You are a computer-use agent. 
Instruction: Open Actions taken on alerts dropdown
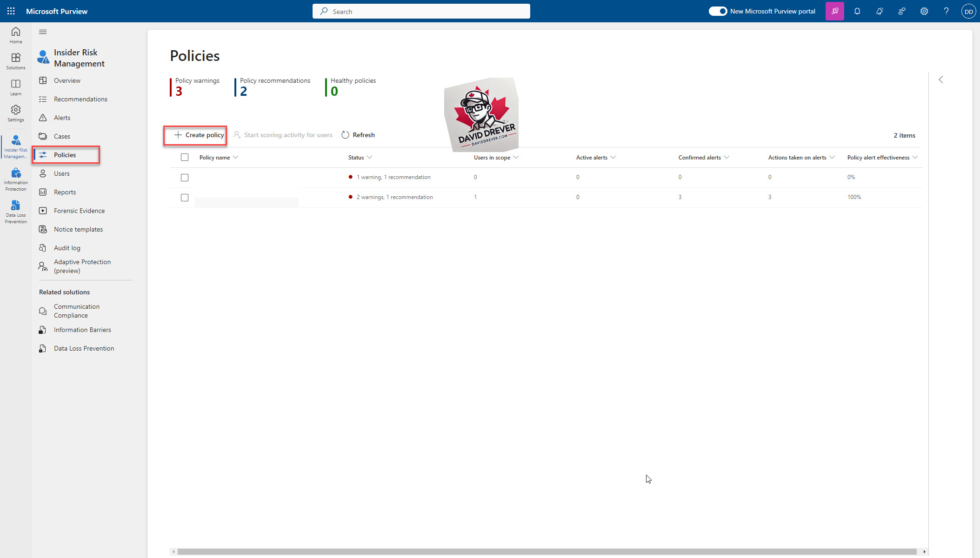pyautogui.click(x=832, y=157)
